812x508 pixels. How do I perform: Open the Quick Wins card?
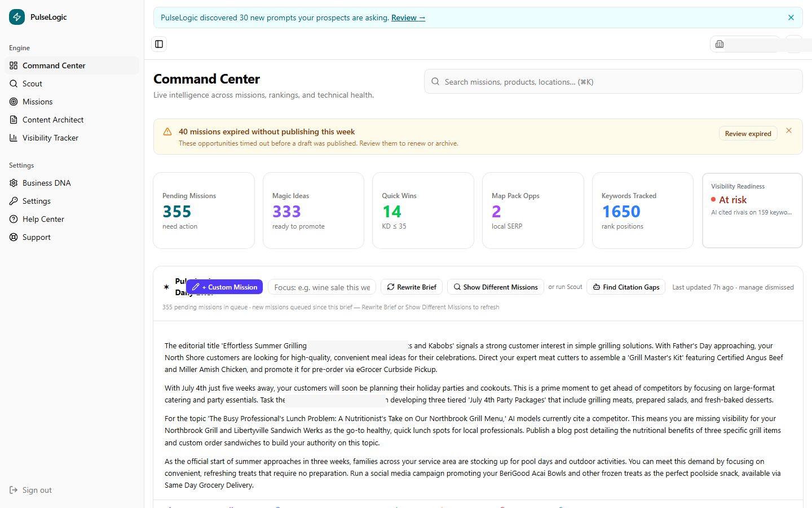click(423, 211)
